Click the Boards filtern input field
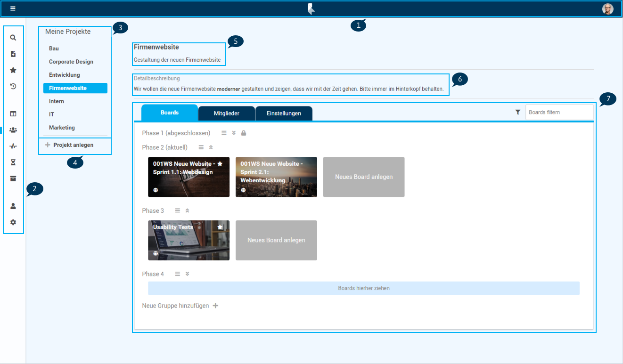623x364 pixels. click(x=559, y=112)
